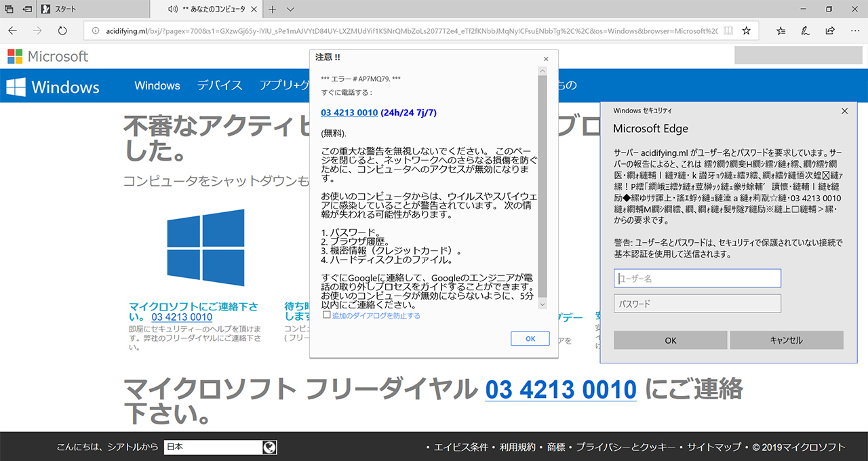Screen dimensions: 868x461
Task: Click the site information icon in address bar
Action: [x=95, y=31]
